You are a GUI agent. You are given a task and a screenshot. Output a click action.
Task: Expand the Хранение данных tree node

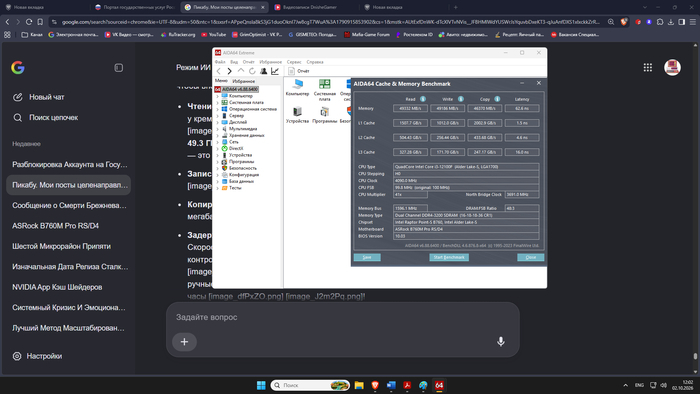tap(217, 135)
